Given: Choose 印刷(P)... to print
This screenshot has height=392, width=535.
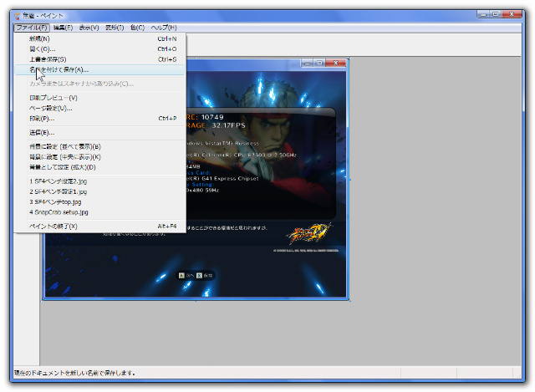Looking at the screenshot, I should 99,119.
